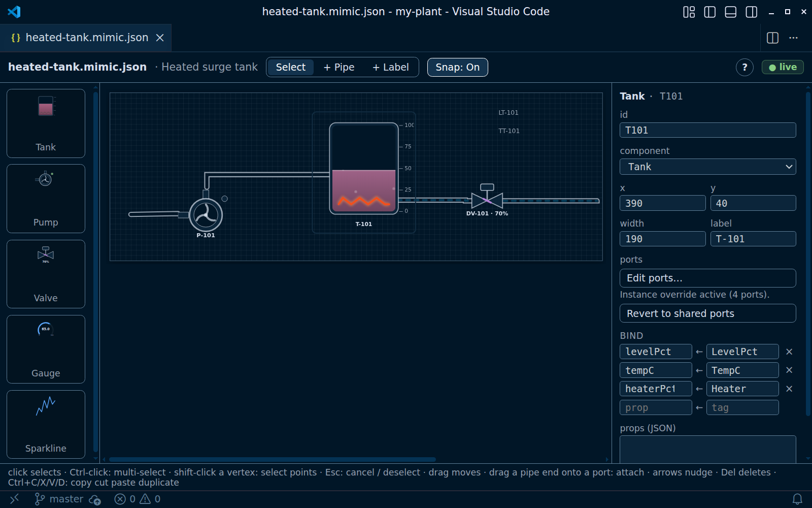Screen dimensions: 812x508
Task: Click the LT-101 label on canvas
Action: click(508, 113)
